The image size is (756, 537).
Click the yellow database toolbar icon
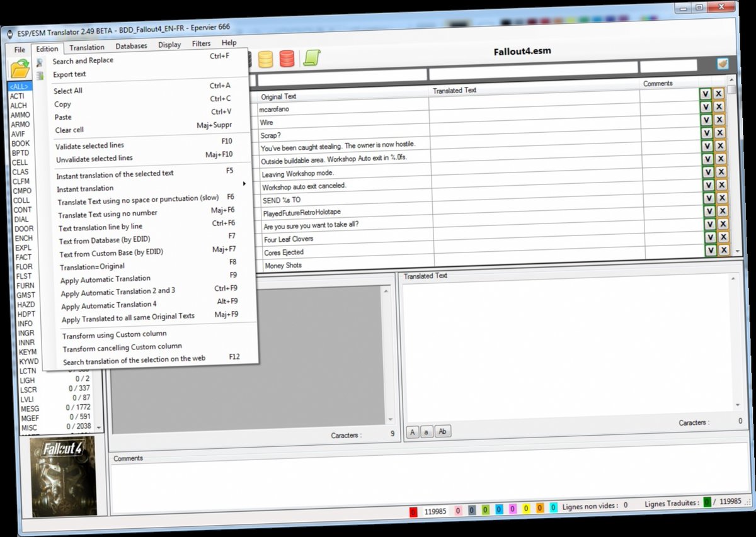265,59
